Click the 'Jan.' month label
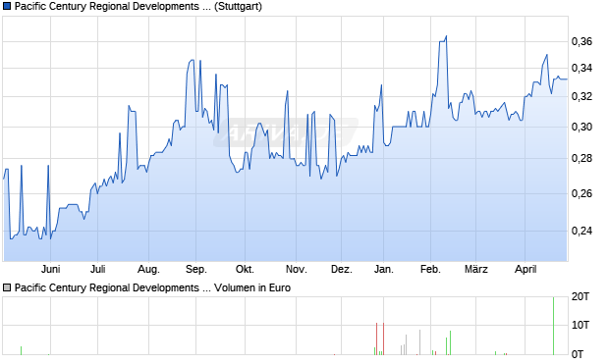 click(384, 269)
